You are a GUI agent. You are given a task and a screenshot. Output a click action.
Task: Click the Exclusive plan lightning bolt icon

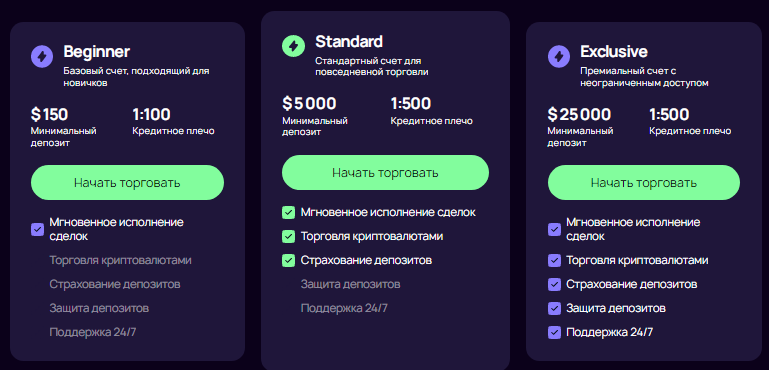pos(559,56)
